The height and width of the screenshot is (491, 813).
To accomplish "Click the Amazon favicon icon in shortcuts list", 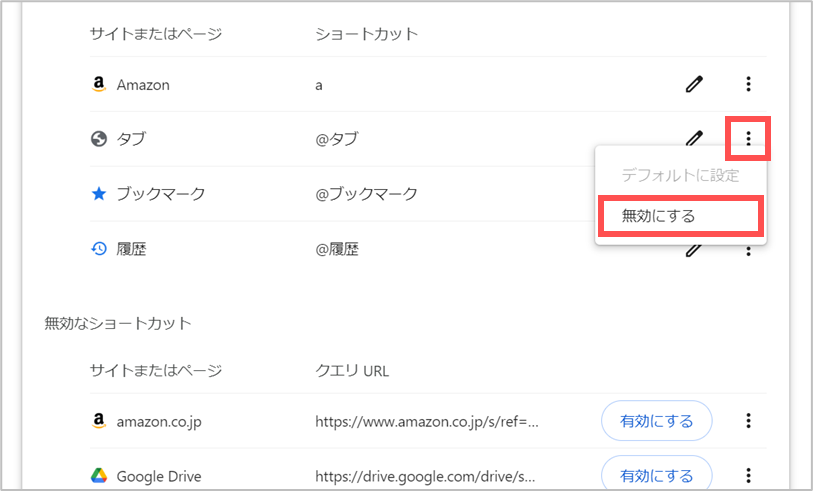I will click(x=99, y=84).
